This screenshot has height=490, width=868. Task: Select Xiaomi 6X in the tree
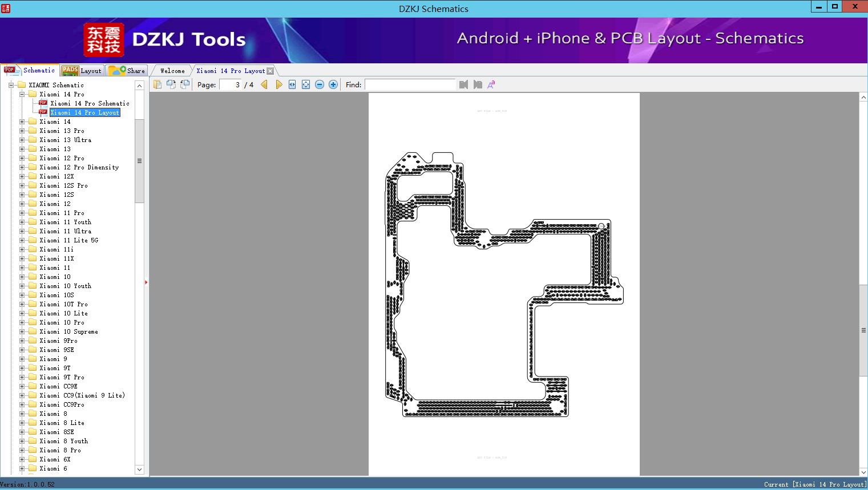(x=55, y=459)
